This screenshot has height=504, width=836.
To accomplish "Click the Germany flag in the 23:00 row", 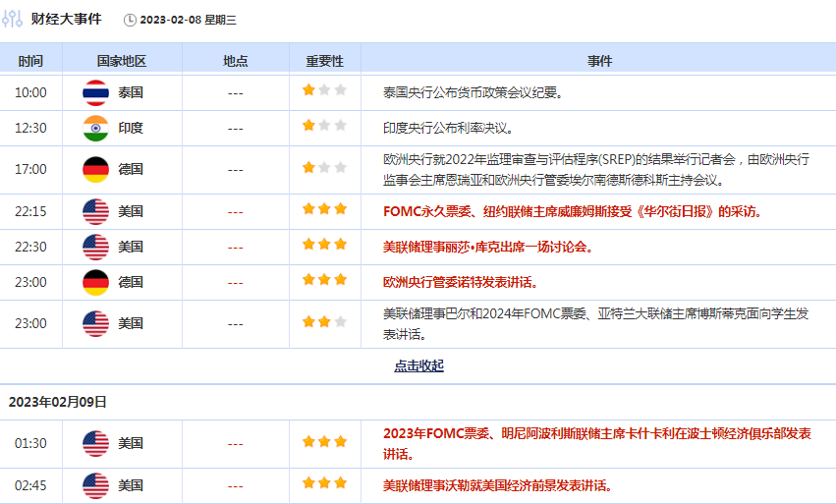I will [x=95, y=282].
